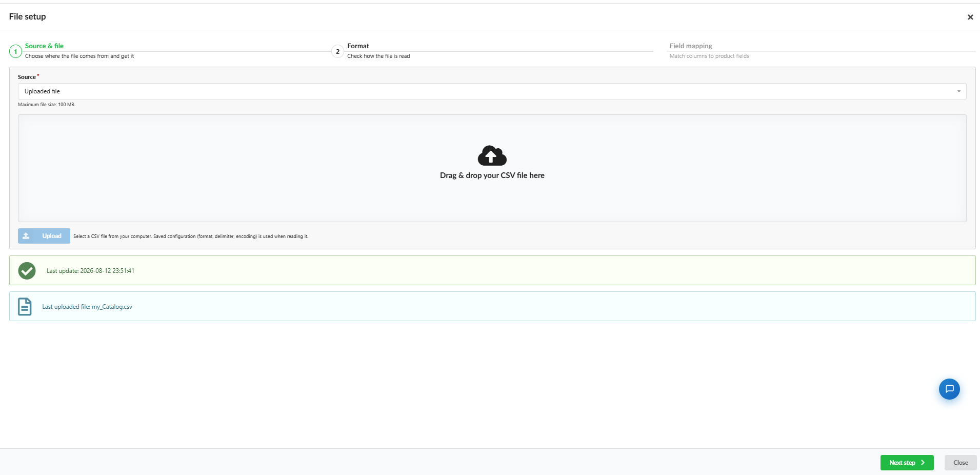Switch to the Format step
980x475 pixels.
pos(358,46)
